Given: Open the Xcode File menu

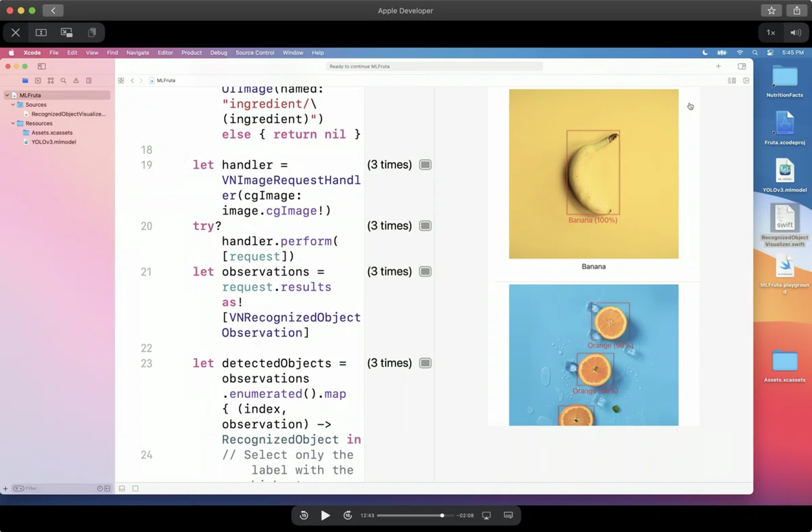Looking at the screenshot, I should click(53, 53).
